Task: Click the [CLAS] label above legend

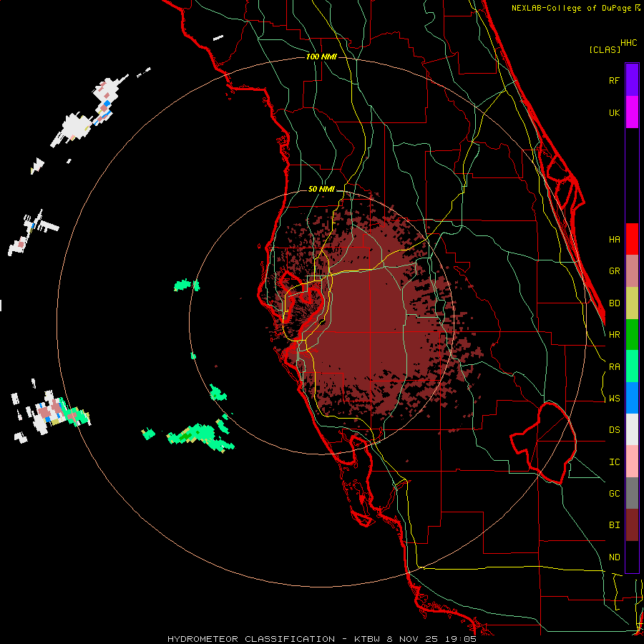Action: 605,49
